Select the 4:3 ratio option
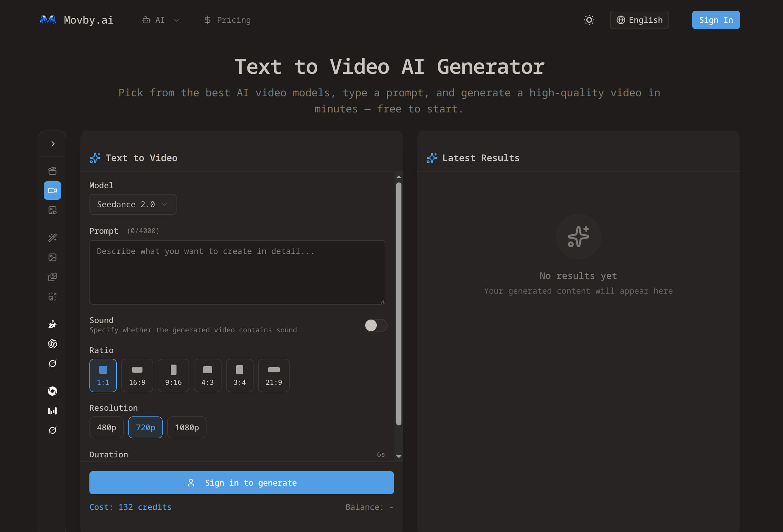The image size is (783, 532). 208,376
